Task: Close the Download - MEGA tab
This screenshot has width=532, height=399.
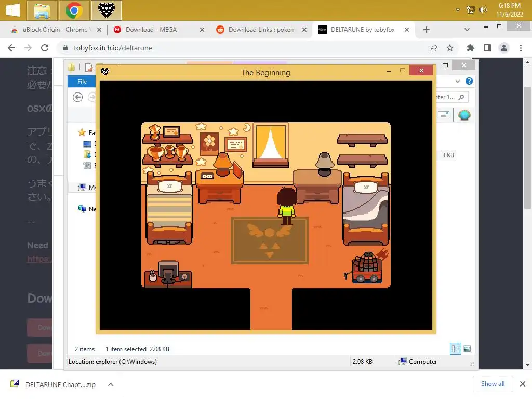Action: (x=202, y=30)
